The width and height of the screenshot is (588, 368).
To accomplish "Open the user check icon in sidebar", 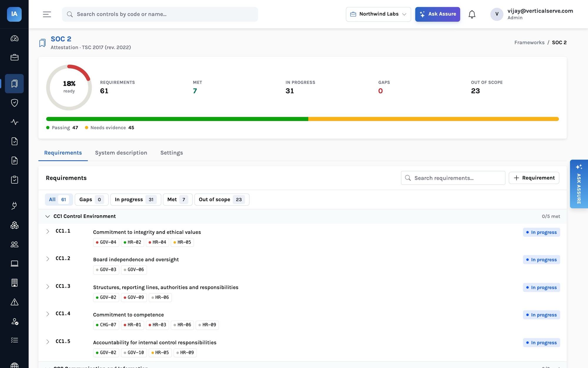I will [x=14, y=321].
